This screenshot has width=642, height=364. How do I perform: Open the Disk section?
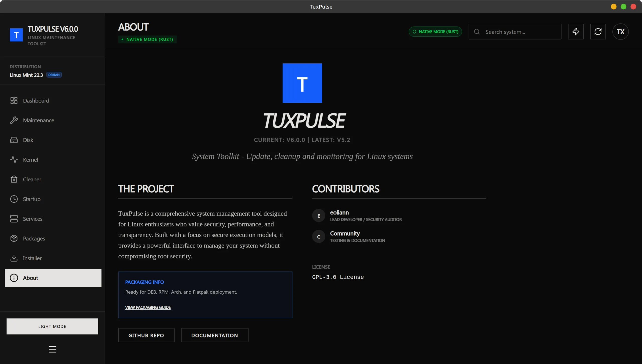pyautogui.click(x=28, y=140)
